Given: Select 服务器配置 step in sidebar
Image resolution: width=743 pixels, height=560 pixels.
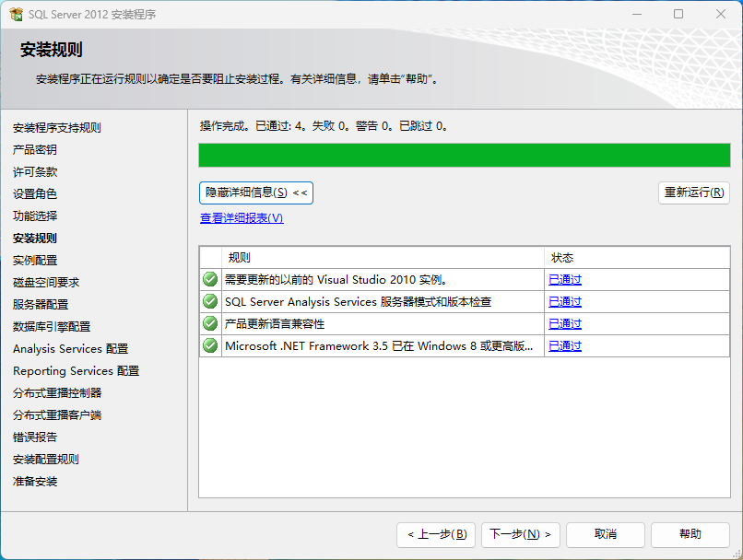Looking at the screenshot, I should 41,304.
